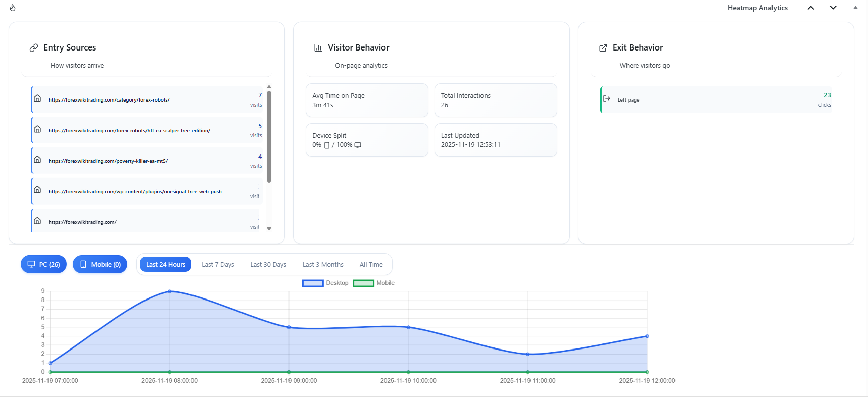Click the Exit Behavior external-link icon
868x399 pixels.
(x=603, y=47)
